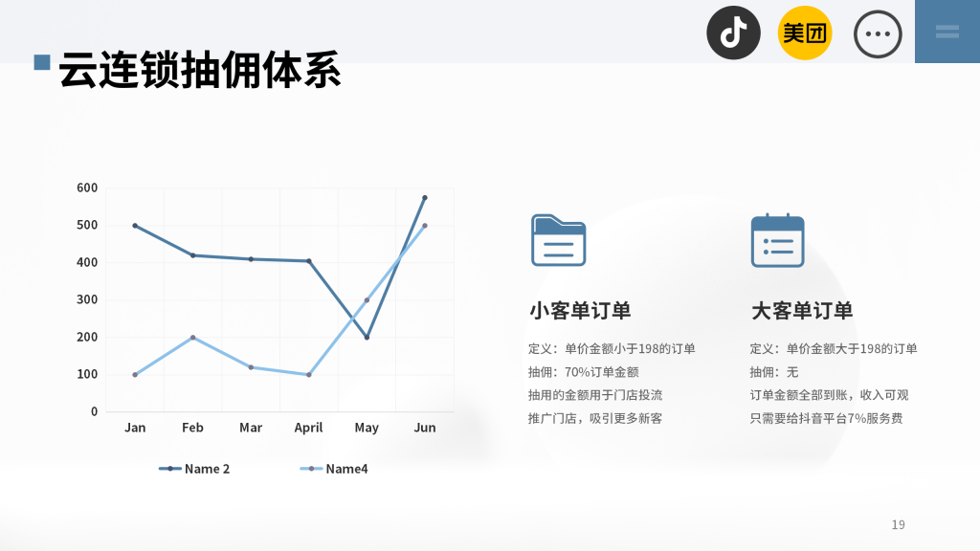Screen dimensions: 980x551
Task: Toggle the Name 2 data series visibility
Action: pos(194,469)
